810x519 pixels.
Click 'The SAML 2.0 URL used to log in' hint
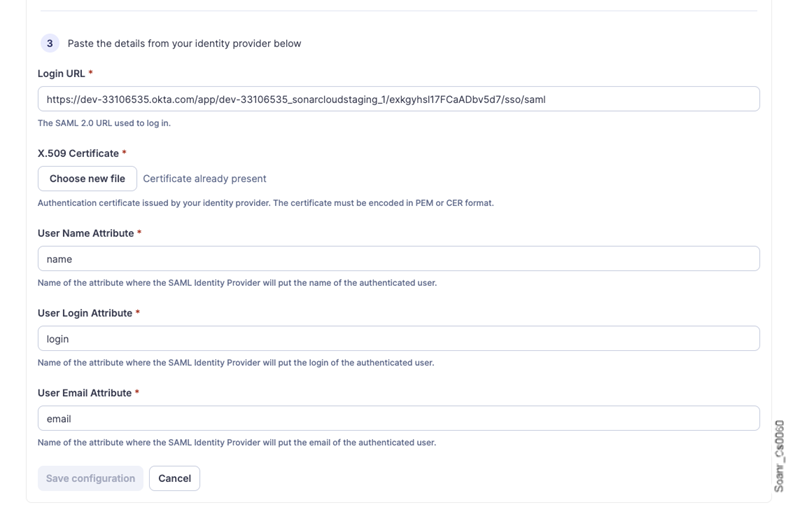tap(104, 124)
